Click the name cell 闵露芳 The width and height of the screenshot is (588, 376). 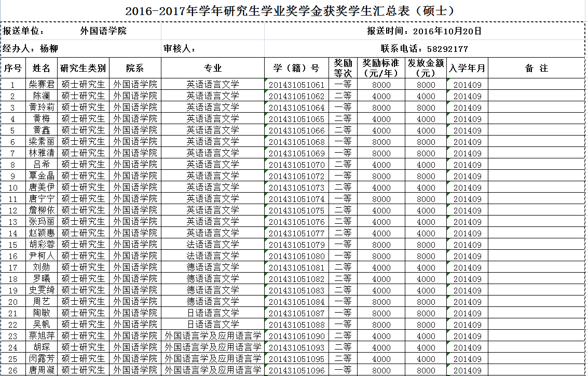(42, 359)
